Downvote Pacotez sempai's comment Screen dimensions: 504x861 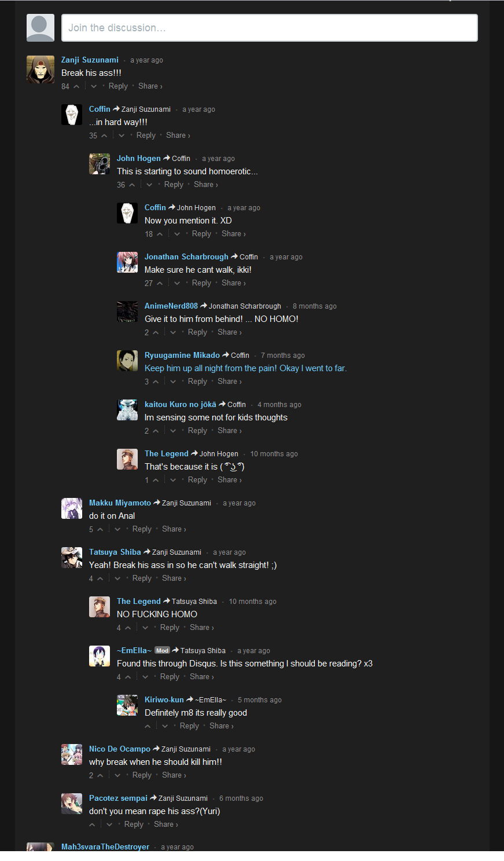(x=109, y=825)
